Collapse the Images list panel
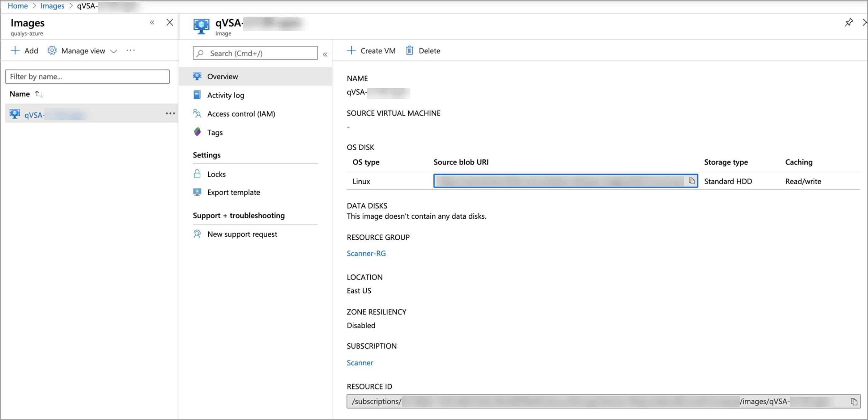868x420 pixels. tap(152, 22)
